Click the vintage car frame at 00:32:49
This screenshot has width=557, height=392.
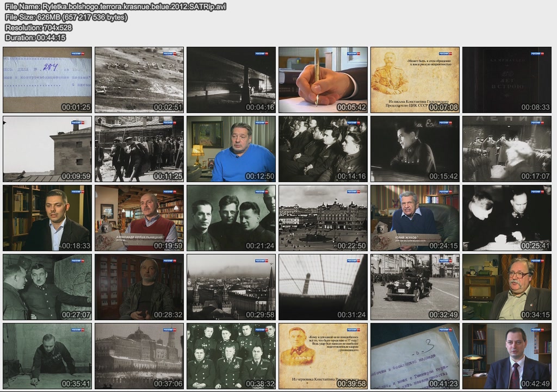pyautogui.click(x=415, y=287)
